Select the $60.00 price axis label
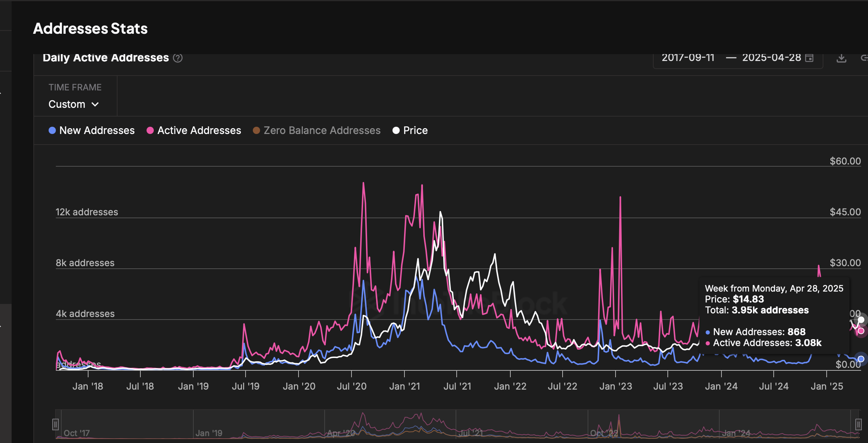868x443 pixels. [x=845, y=161]
